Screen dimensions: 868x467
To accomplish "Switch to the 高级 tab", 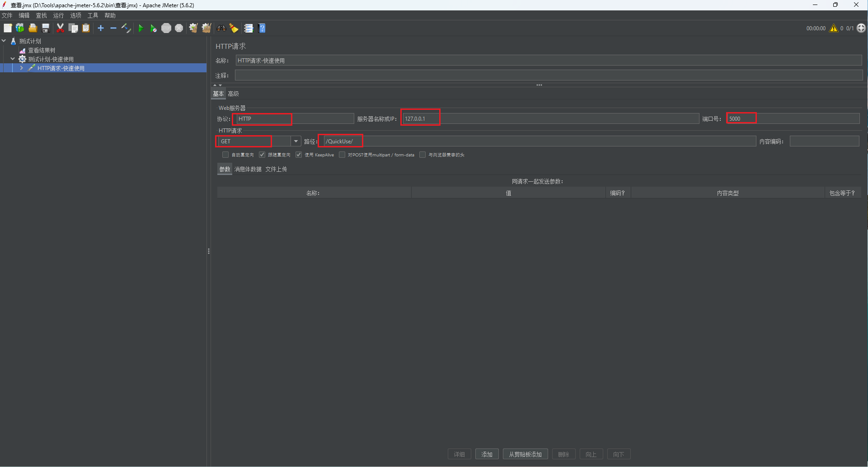I will [x=233, y=94].
